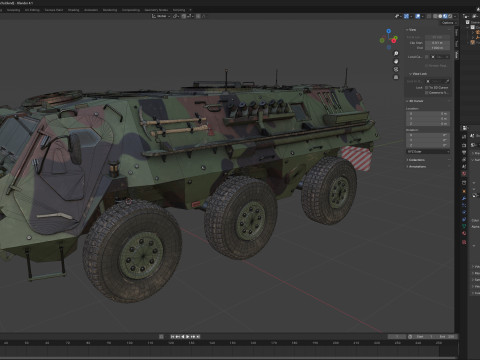Expand the Collections panel in sidebar

click(416, 160)
